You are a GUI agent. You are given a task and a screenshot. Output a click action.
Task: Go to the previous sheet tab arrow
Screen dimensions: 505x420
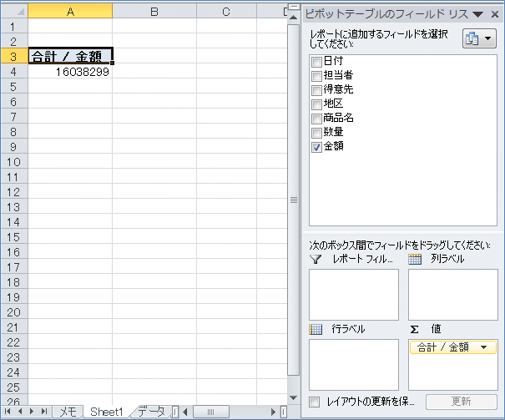pos(20,412)
